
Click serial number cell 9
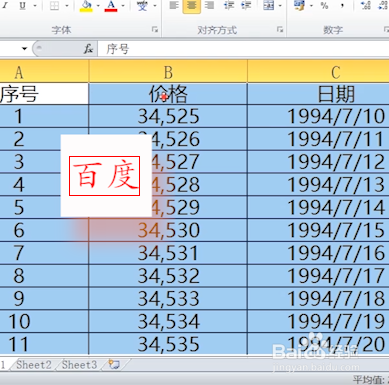44,299
